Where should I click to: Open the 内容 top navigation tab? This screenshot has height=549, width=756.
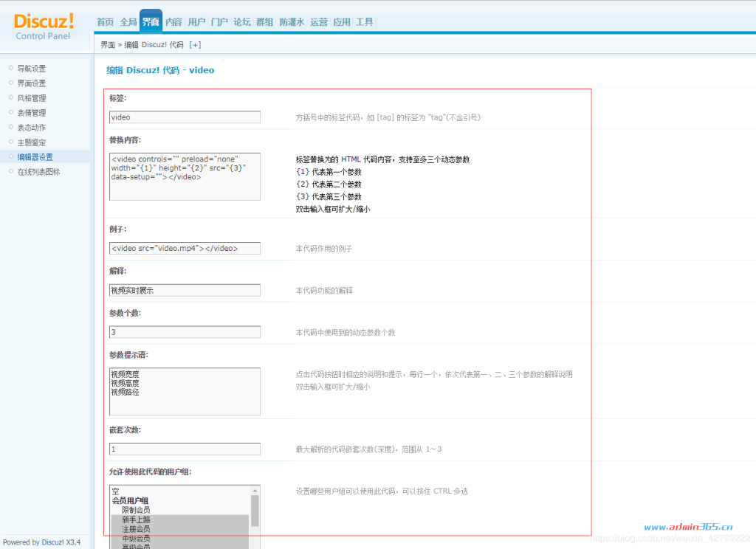(173, 21)
